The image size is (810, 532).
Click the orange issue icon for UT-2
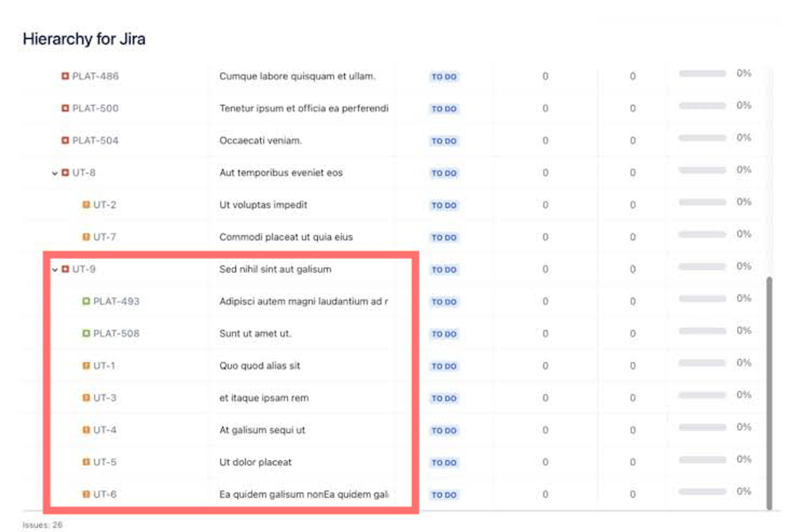tap(86, 205)
